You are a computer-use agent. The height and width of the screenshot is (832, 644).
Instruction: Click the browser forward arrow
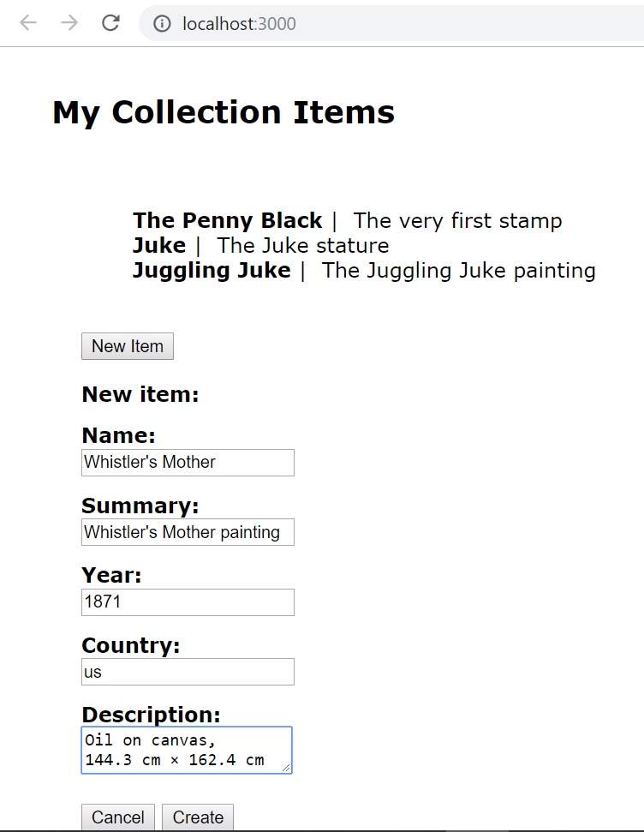click(69, 23)
